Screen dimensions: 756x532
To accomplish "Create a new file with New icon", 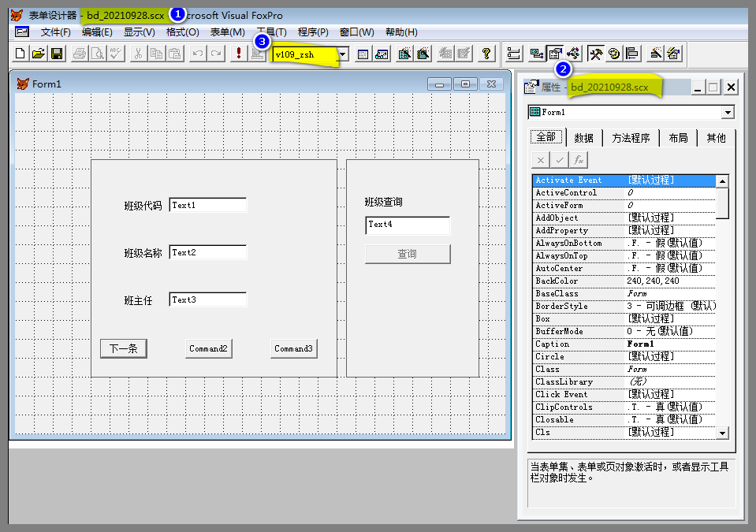I will (x=20, y=54).
